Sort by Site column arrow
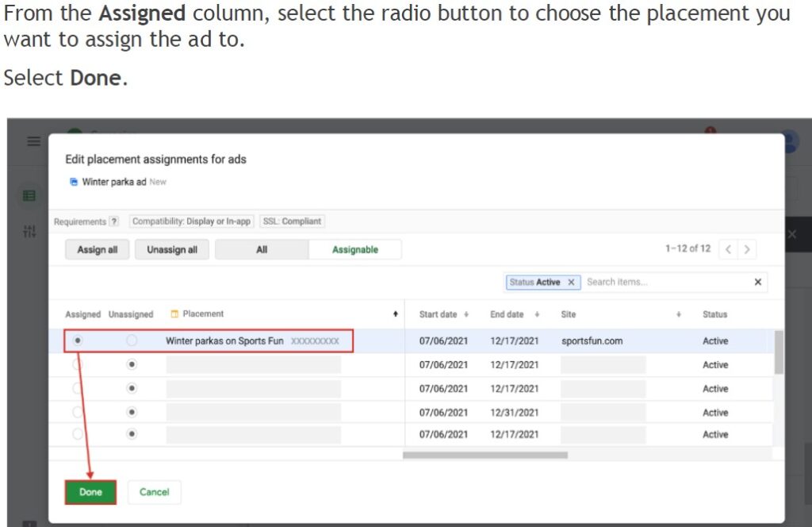812x527 pixels. [679, 314]
